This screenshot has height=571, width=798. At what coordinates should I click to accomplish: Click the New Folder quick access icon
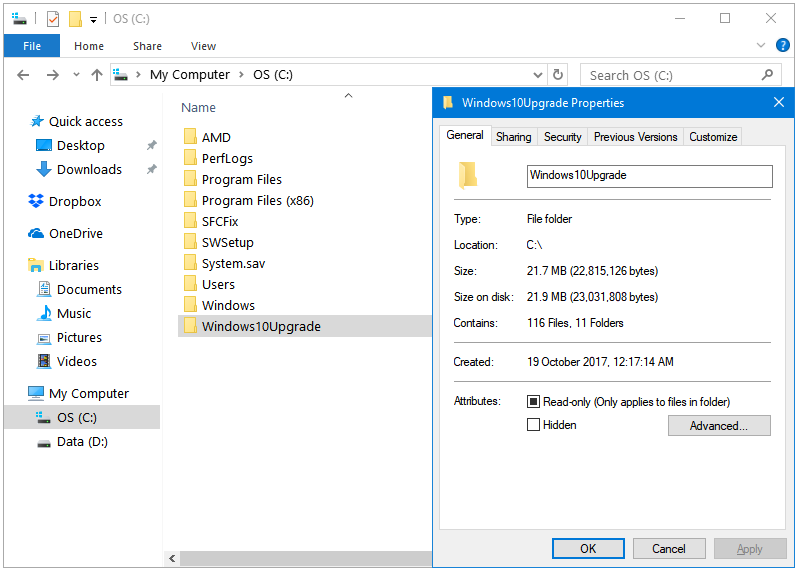(75, 19)
